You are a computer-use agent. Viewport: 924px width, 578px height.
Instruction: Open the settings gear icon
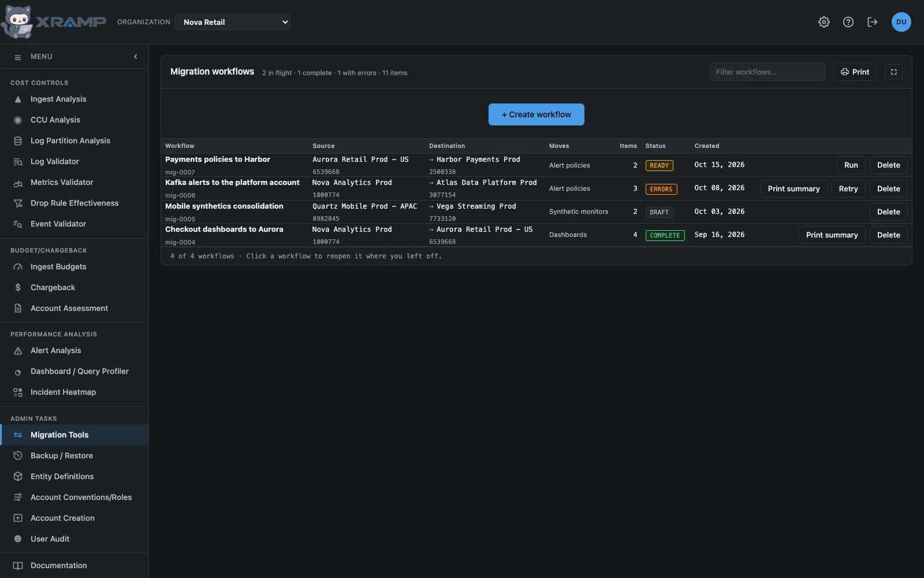(x=824, y=22)
